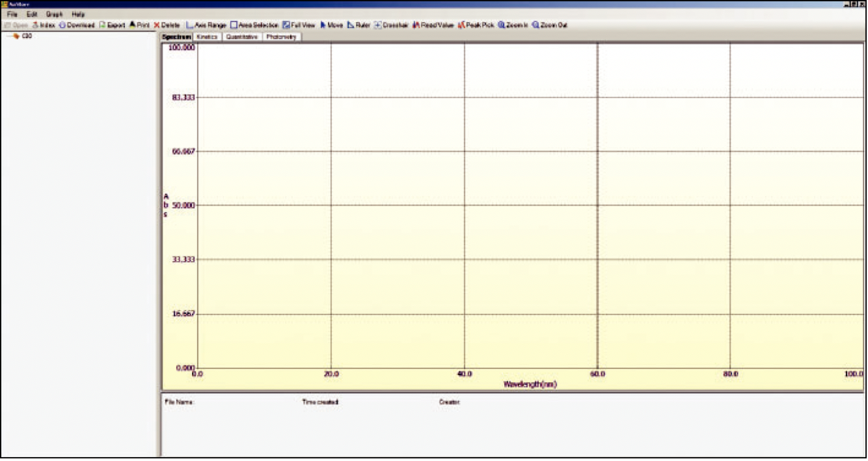Select the Ruler tool
This screenshot has height=461, width=868.
tap(359, 25)
